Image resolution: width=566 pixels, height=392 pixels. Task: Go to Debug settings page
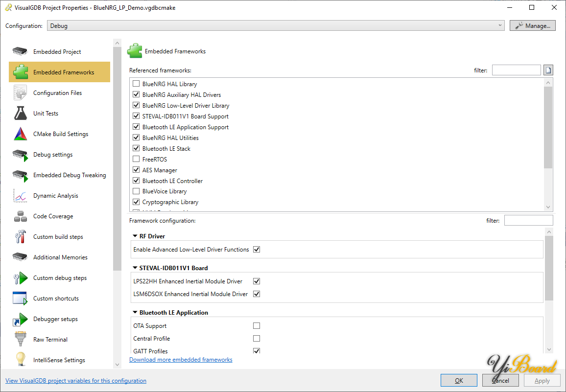(60, 155)
